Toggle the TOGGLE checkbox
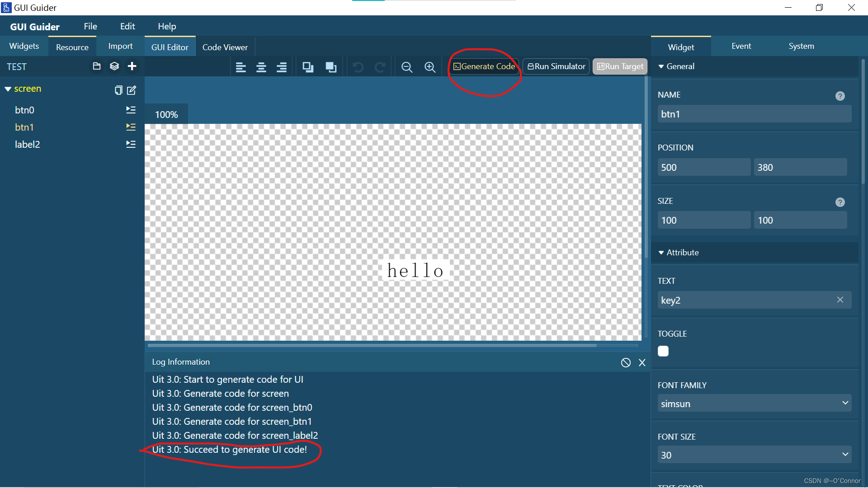Screen dimensions: 868x488 (663, 351)
